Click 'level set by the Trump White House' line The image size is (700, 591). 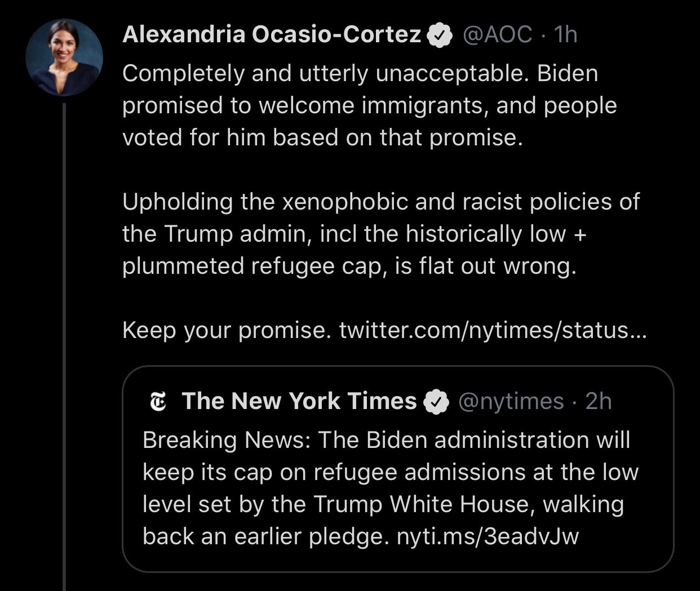383,504
